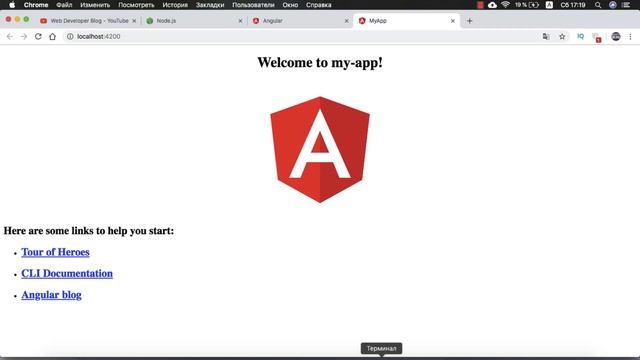Viewport: 640px width, 360px height.
Task: Open the История menu
Action: point(175,5)
